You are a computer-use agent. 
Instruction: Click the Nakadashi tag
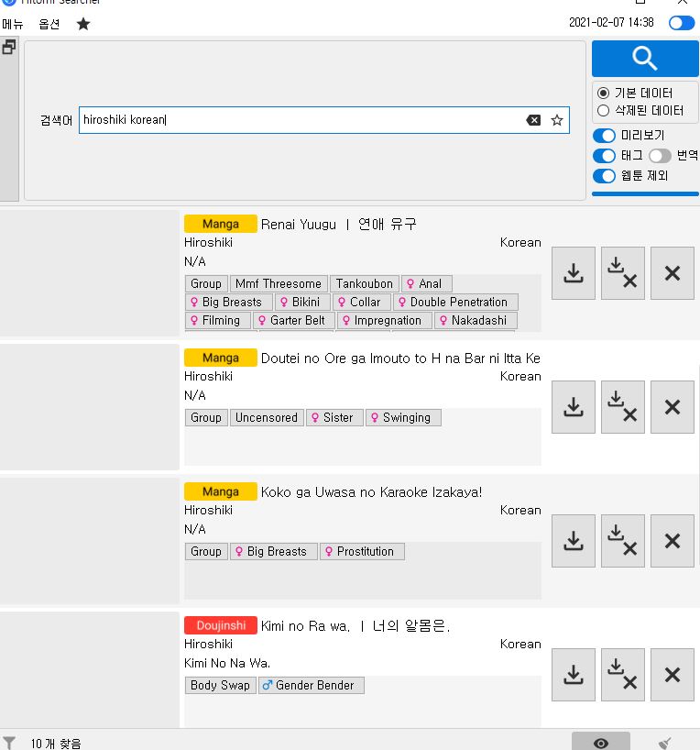[476, 321]
